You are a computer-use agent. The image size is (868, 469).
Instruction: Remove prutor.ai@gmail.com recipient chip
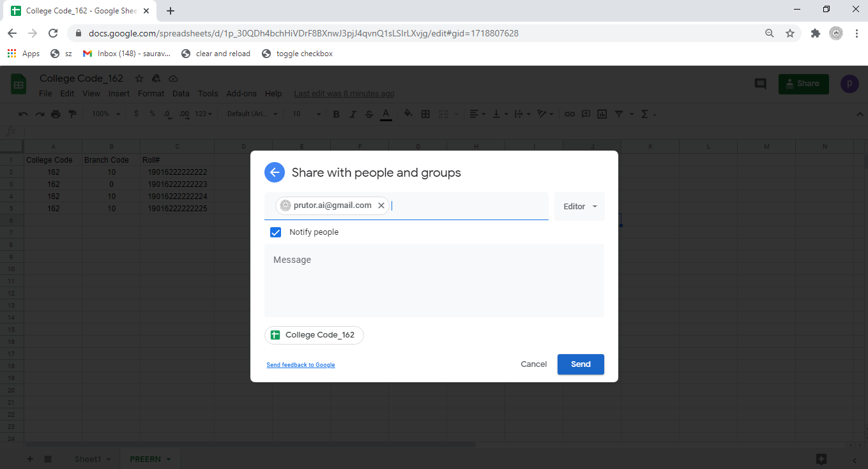381,205
